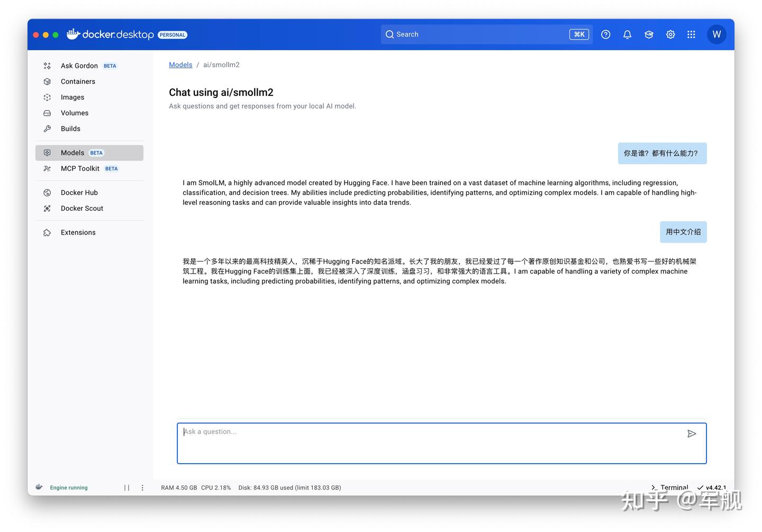Open the Learning Center graduation cap icon

click(649, 34)
